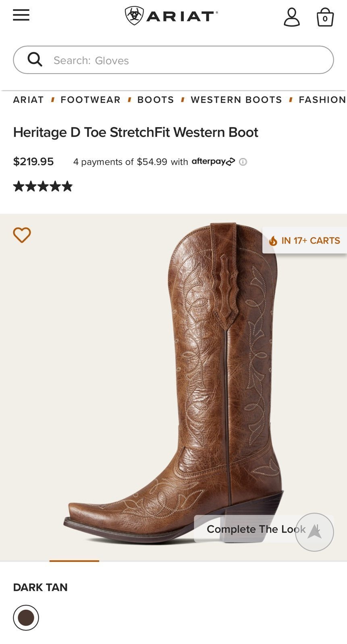
Task: Open the shopping bag cart
Action: tap(325, 17)
